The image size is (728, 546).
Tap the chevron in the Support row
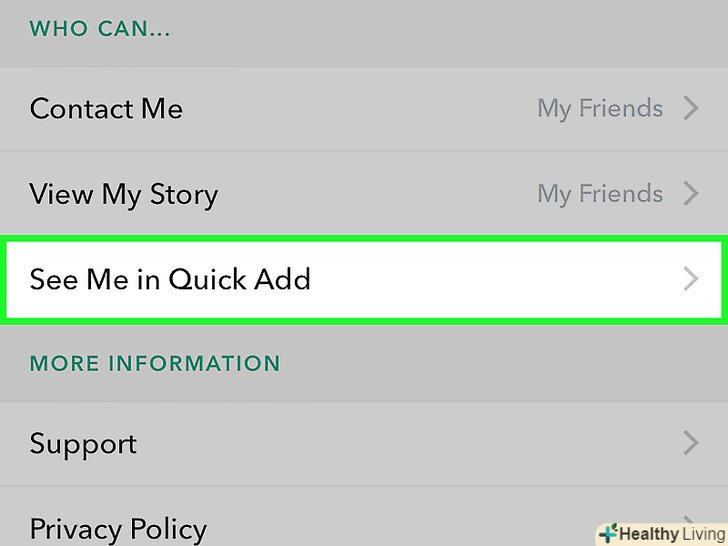click(691, 443)
